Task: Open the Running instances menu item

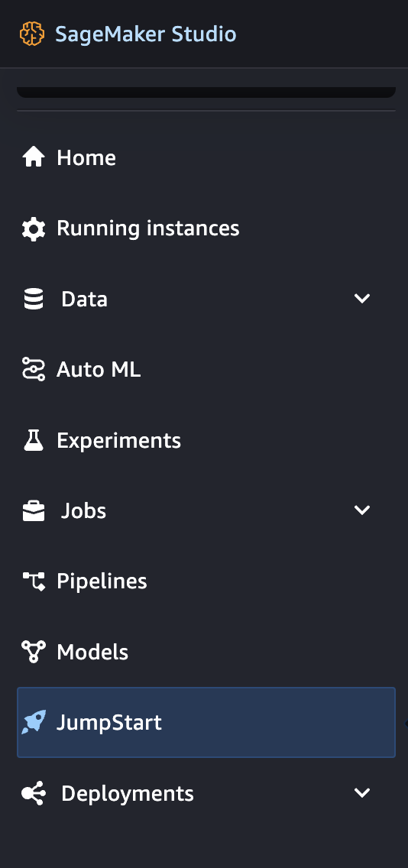Action: [x=206, y=228]
